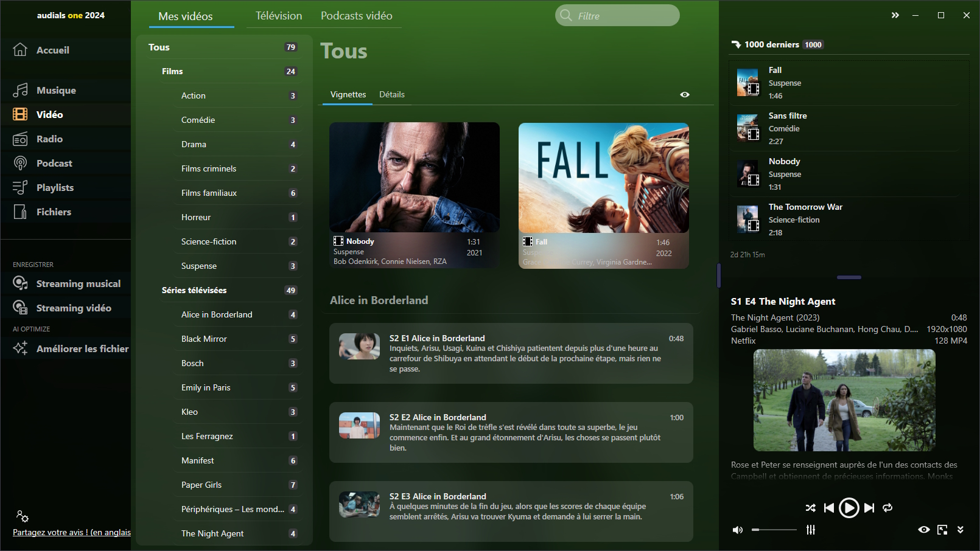Select Science-fiction genre in sidebar list

tap(239, 241)
